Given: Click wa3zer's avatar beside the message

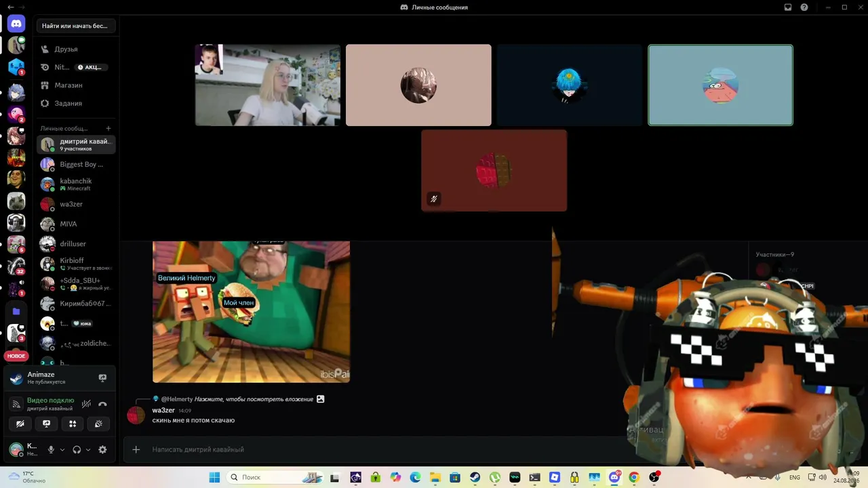Looking at the screenshot, I should pyautogui.click(x=136, y=415).
